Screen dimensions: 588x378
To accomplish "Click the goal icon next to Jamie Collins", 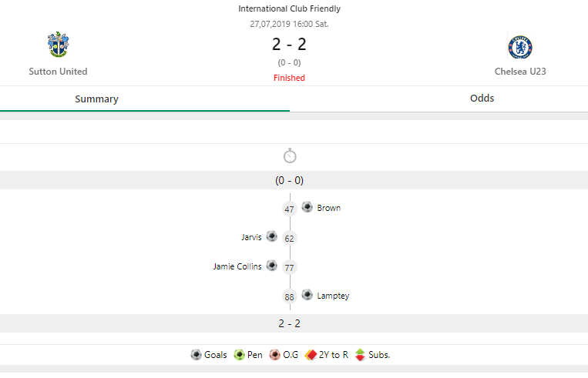I will click(x=271, y=266).
